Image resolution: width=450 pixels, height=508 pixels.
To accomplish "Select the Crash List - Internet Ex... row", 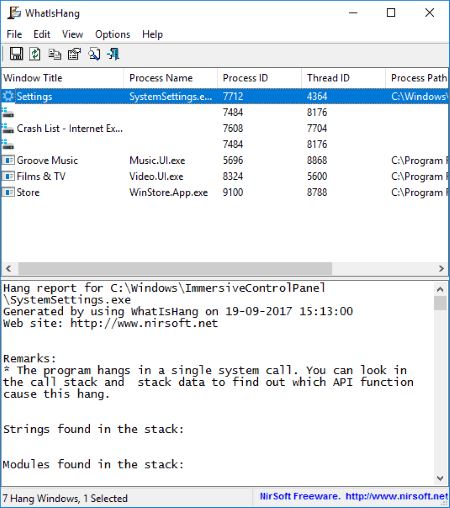I will pos(225,128).
